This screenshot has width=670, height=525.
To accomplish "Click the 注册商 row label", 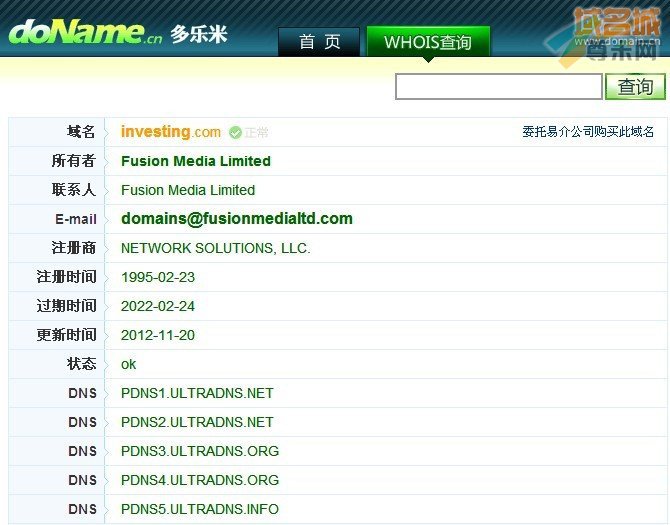I will (73, 248).
